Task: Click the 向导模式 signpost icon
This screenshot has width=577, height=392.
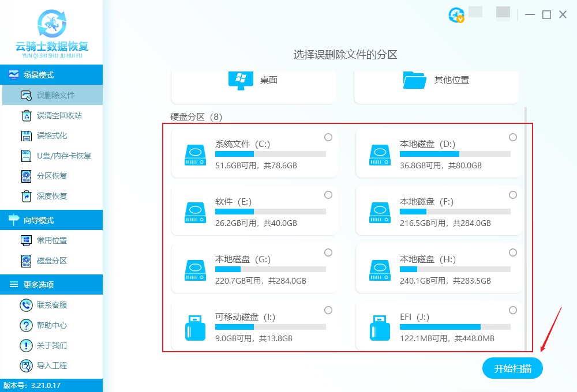Action: [x=14, y=220]
